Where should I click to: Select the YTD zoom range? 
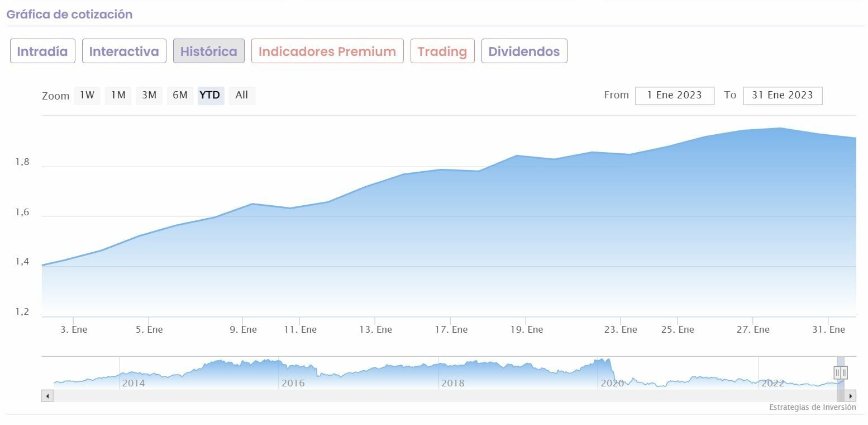(x=210, y=95)
